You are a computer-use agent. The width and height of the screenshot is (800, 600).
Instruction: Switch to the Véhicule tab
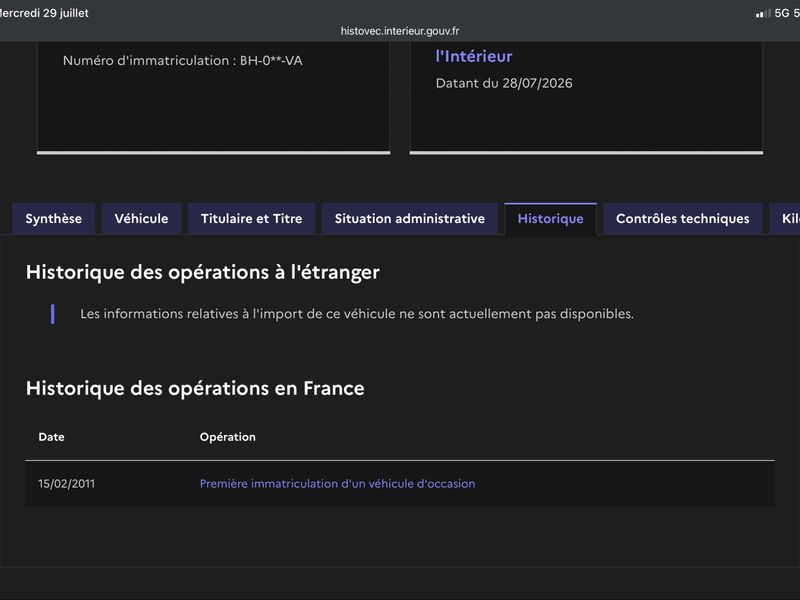(141, 219)
